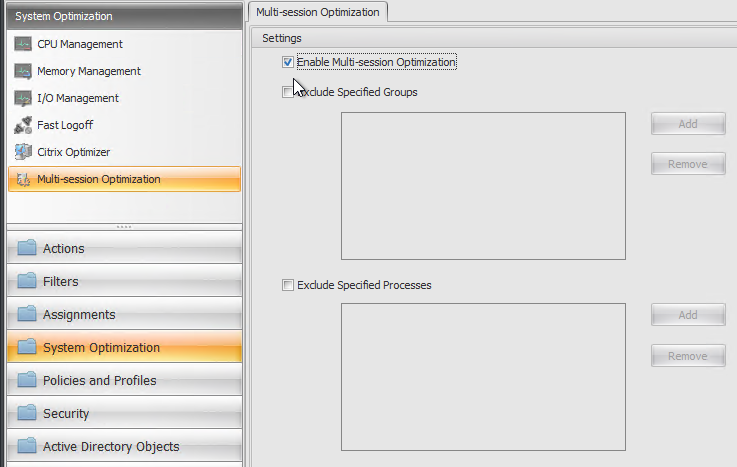Click the System Optimization folder icon
The image size is (737, 467).
27,347
